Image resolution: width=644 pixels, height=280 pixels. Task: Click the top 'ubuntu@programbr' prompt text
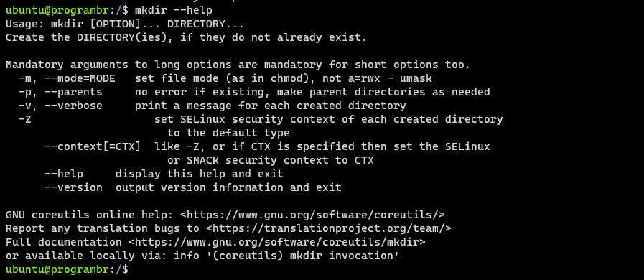[x=57, y=10]
